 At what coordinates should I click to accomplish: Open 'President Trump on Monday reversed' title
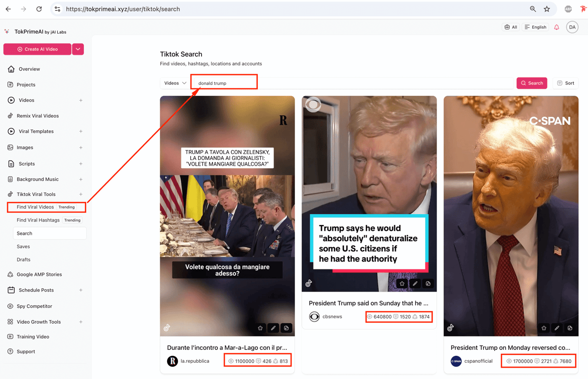coord(511,347)
